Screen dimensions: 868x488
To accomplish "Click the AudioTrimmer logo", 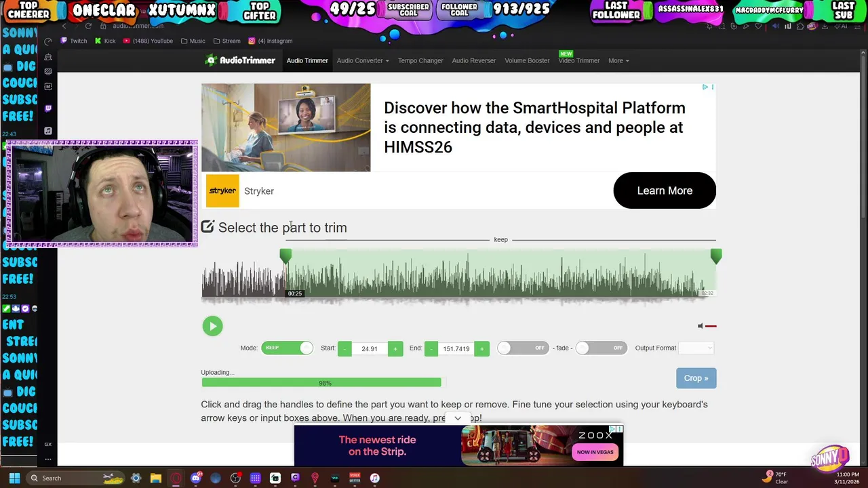I will pos(241,60).
